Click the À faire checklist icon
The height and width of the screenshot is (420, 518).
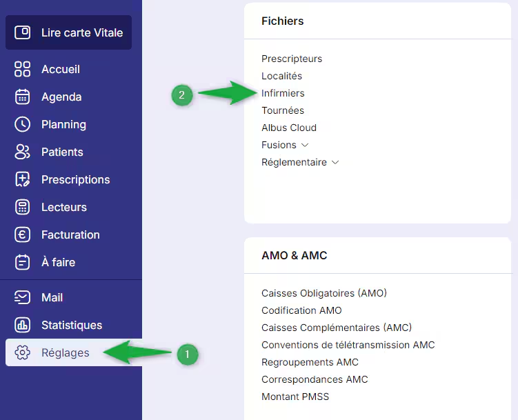click(23, 262)
